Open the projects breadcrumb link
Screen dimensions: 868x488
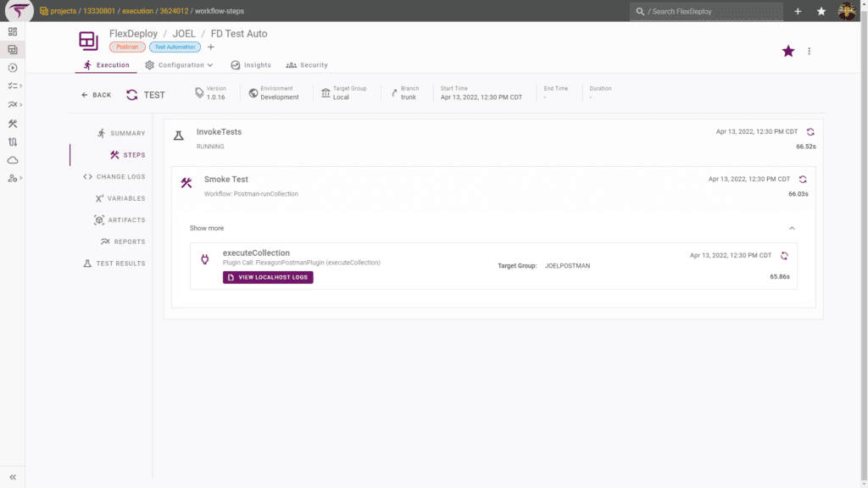(x=63, y=11)
